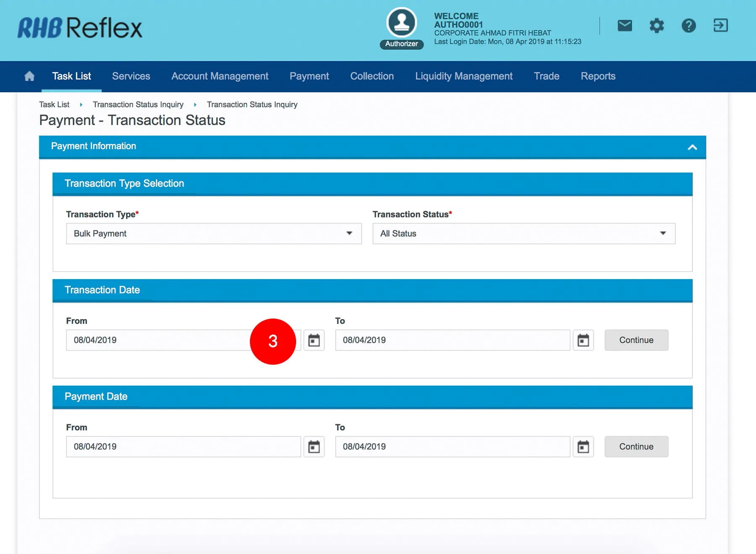Collapse the Payment Information panel
This screenshot has height=554, width=756.
pos(692,147)
